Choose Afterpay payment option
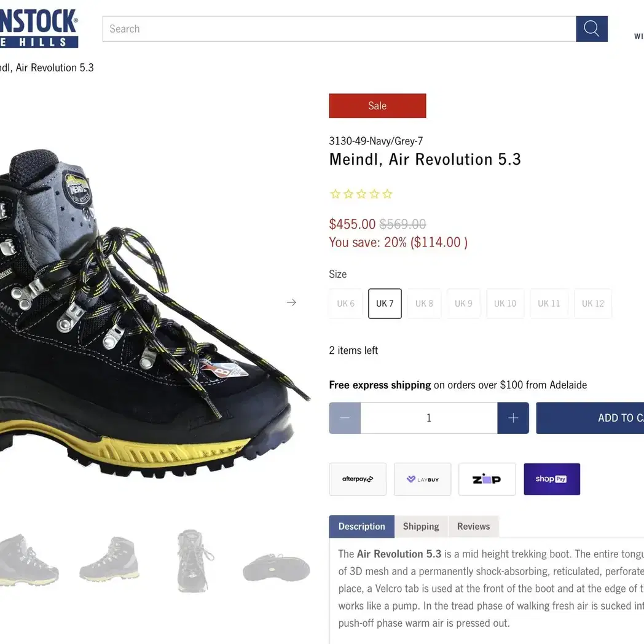Viewport: 644px width, 644px height. pos(358,479)
